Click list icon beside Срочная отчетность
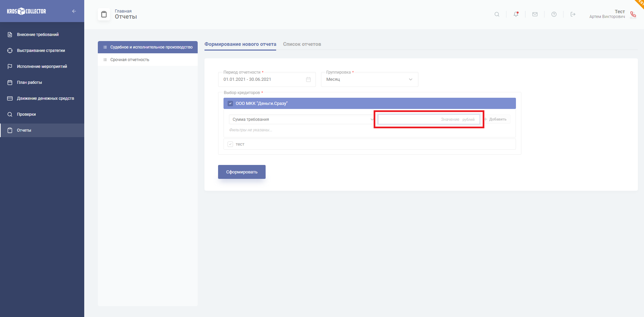 pyautogui.click(x=105, y=60)
